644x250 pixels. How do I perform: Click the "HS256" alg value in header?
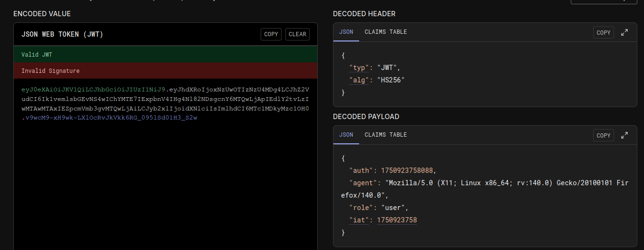392,80
